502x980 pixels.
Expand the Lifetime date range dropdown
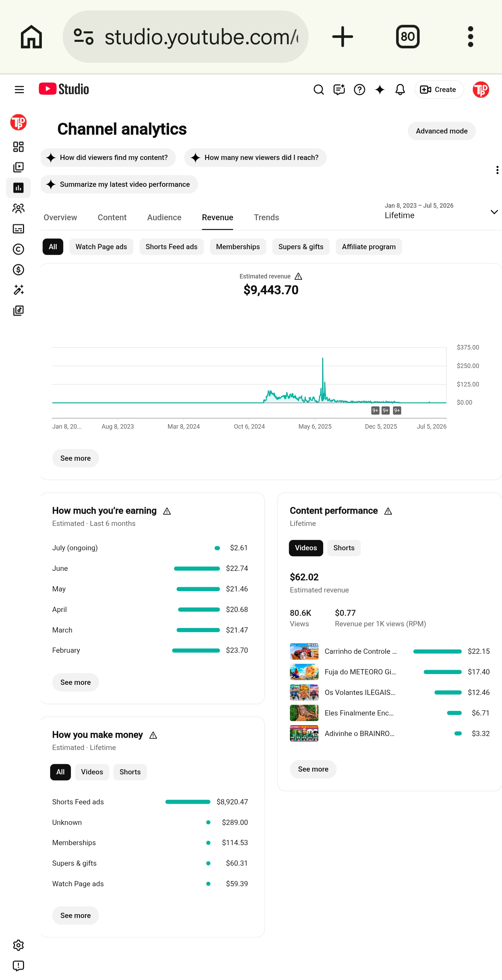click(x=441, y=211)
